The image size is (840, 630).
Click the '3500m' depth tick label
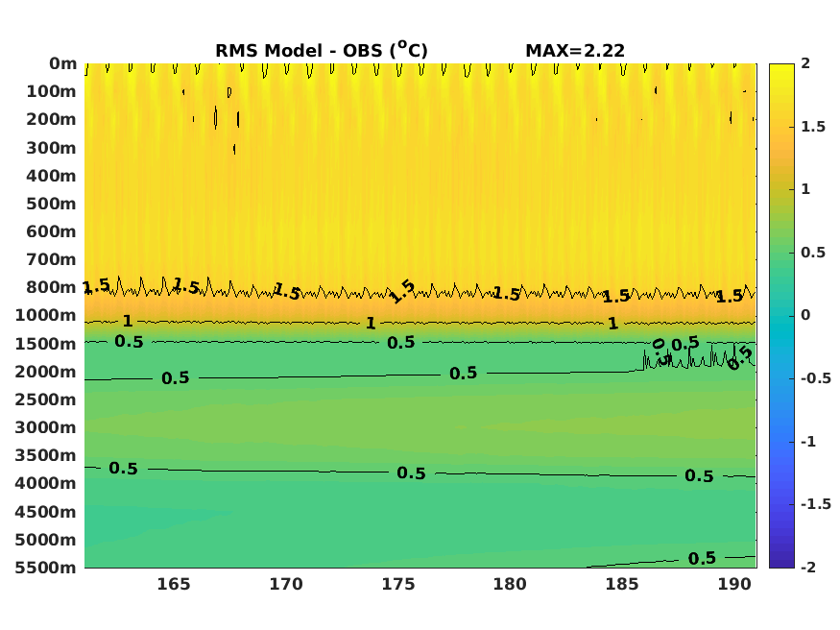point(46,455)
